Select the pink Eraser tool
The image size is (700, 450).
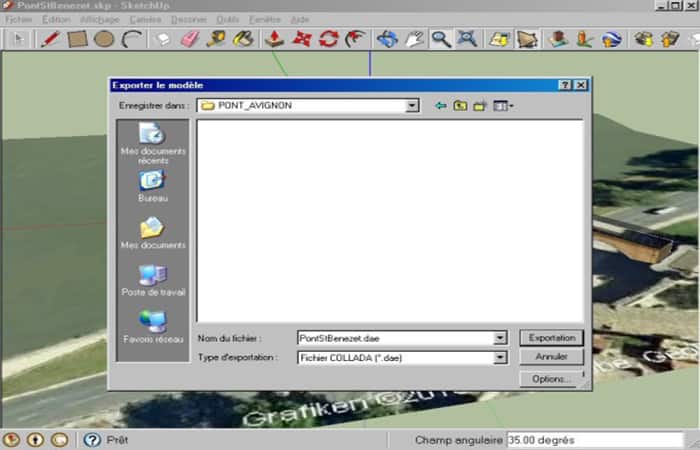click(x=190, y=39)
